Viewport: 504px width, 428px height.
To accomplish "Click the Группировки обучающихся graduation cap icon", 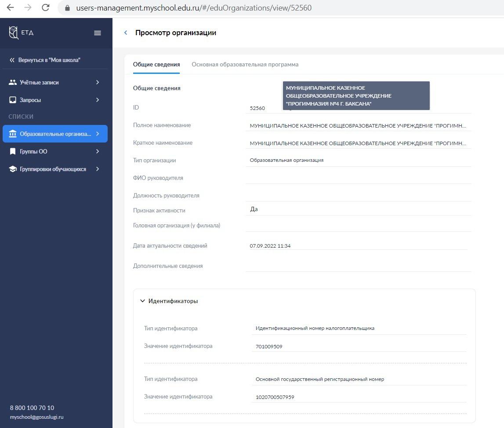I will click(x=13, y=169).
